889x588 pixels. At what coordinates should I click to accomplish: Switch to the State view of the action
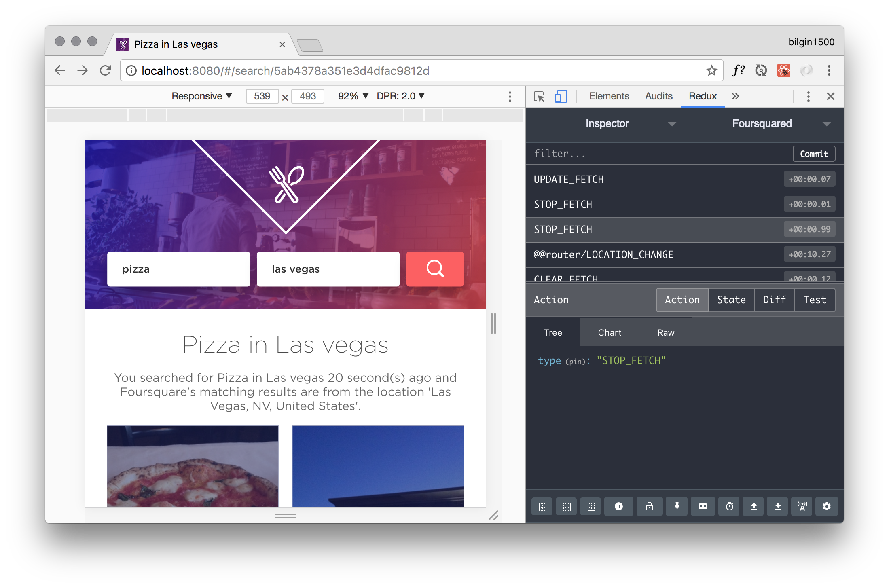point(731,300)
